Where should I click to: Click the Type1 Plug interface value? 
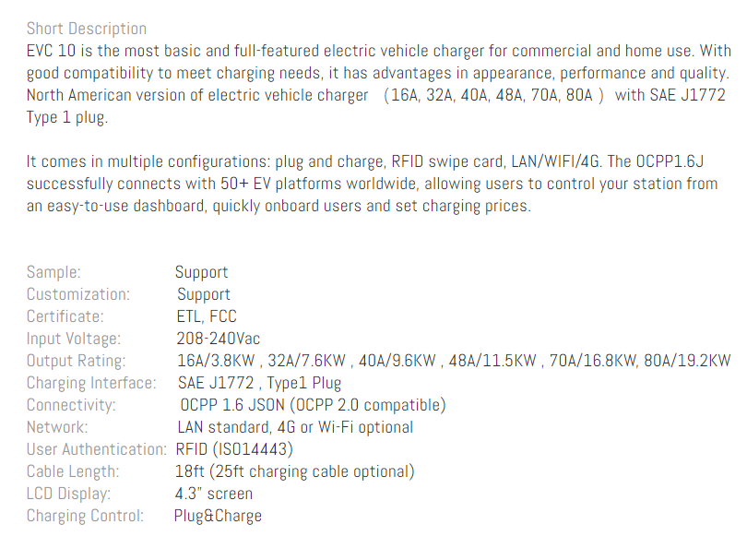pyautogui.click(x=304, y=383)
